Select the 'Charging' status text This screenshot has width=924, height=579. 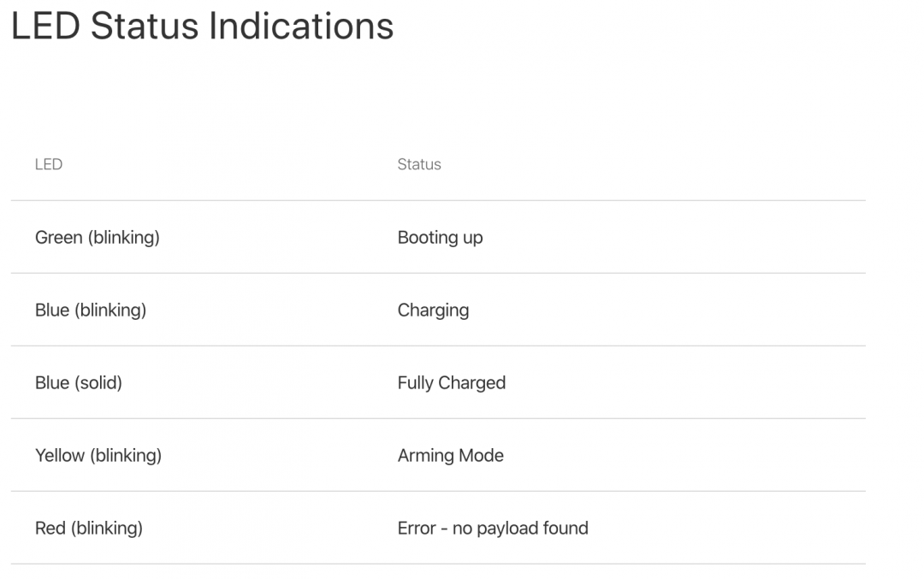(433, 310)
